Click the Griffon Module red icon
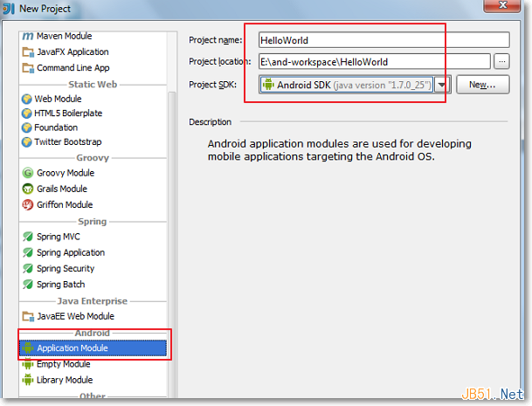 [x=28, y=204]
